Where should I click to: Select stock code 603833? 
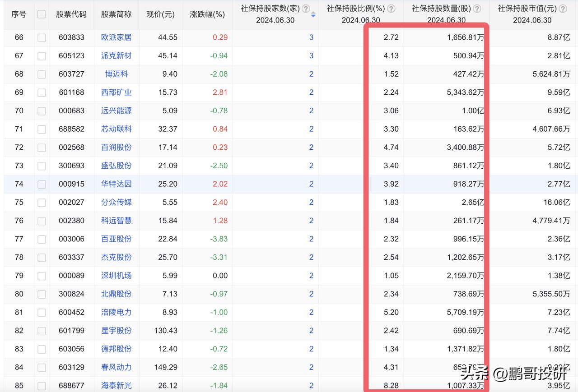[71, 37]
